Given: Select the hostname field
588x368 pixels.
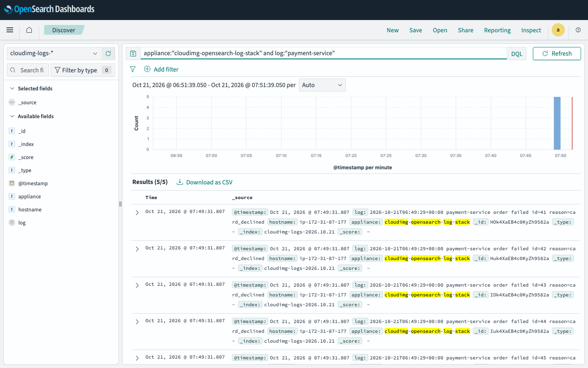Looking at the screenshot, I should [x=30, y=209].
